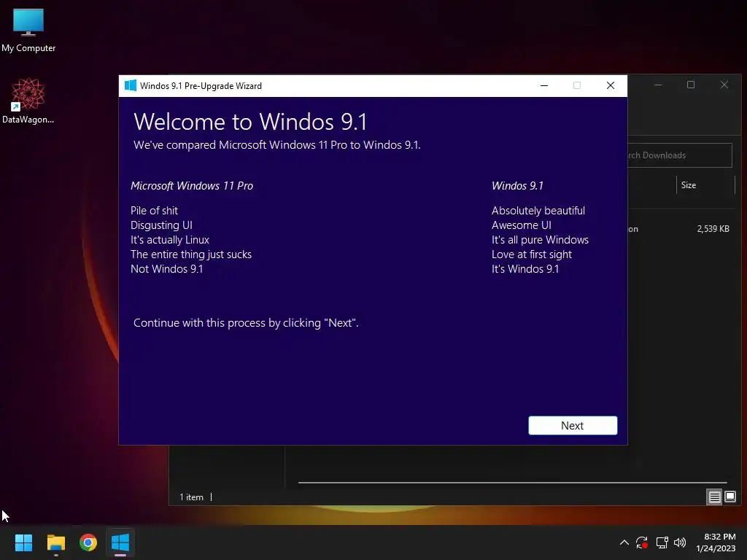
Task: Click the 'Absolutely beautiful' line
Action: 538,211
